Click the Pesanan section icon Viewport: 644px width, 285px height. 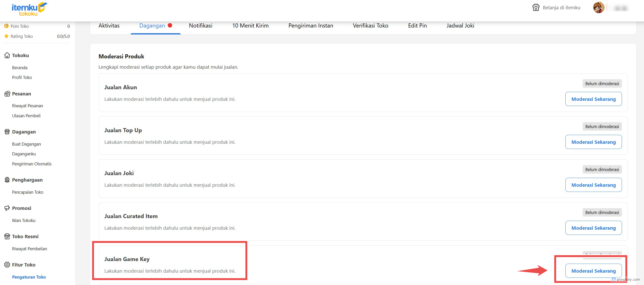(7, 94)
